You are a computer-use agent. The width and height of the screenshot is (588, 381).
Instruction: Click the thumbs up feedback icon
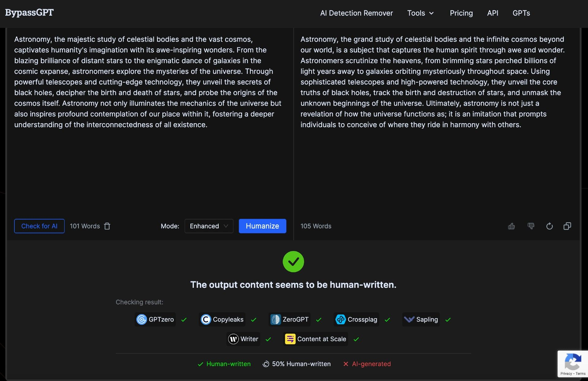pyautogui.click(x=511, y=226)
